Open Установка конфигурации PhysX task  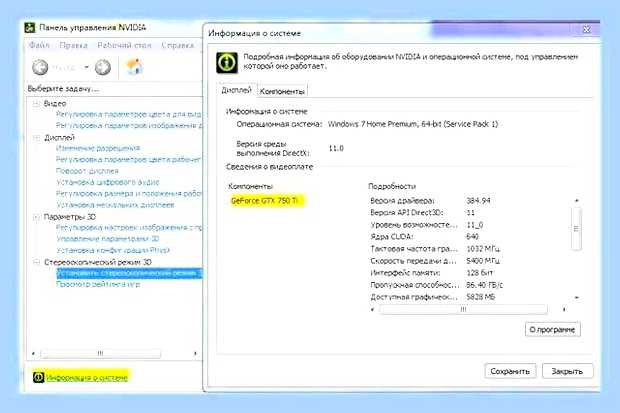click(x=113, y=250)
